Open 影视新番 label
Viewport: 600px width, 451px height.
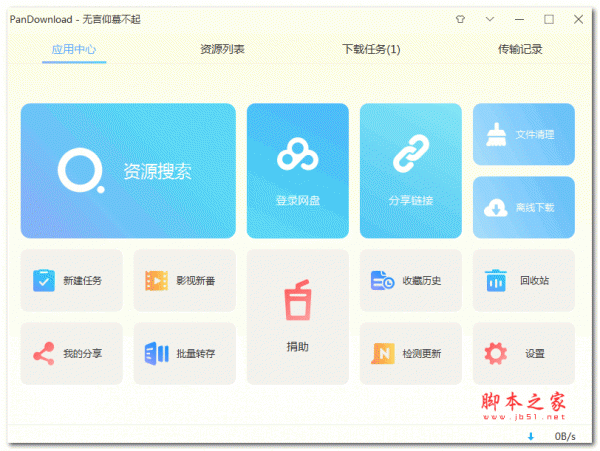pyautogui.click(x=196, y=280)
